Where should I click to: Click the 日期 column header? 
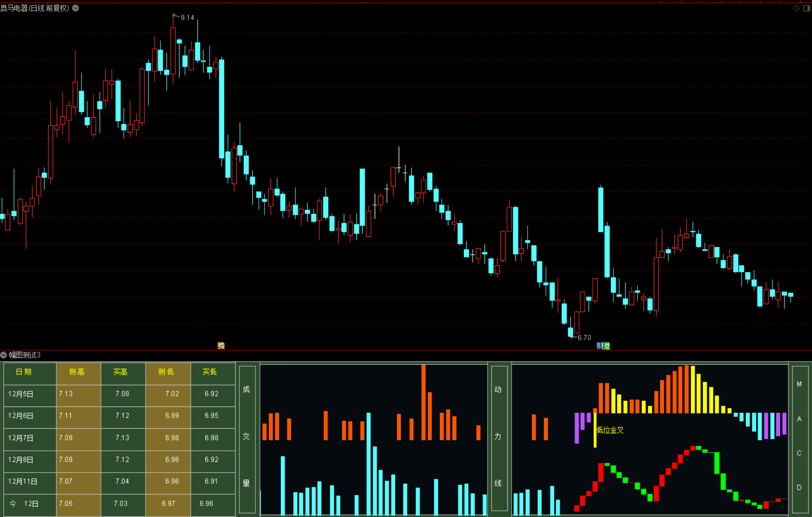24,372
